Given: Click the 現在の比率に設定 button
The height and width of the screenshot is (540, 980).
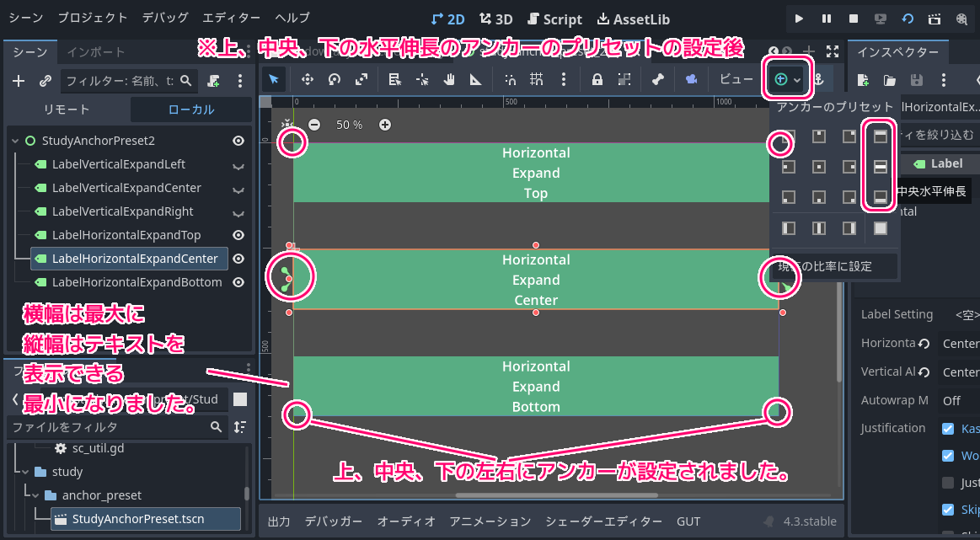Looking at the screenshot, I should (834, 266).
